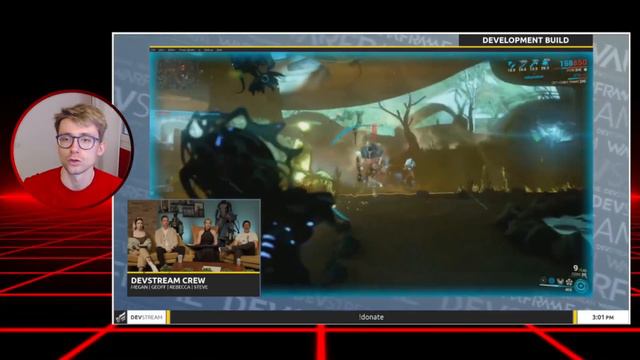Click the streamer's circular webcam feed
The height and width of the screenshot is (360, 640).
click(x=71, y=149)
